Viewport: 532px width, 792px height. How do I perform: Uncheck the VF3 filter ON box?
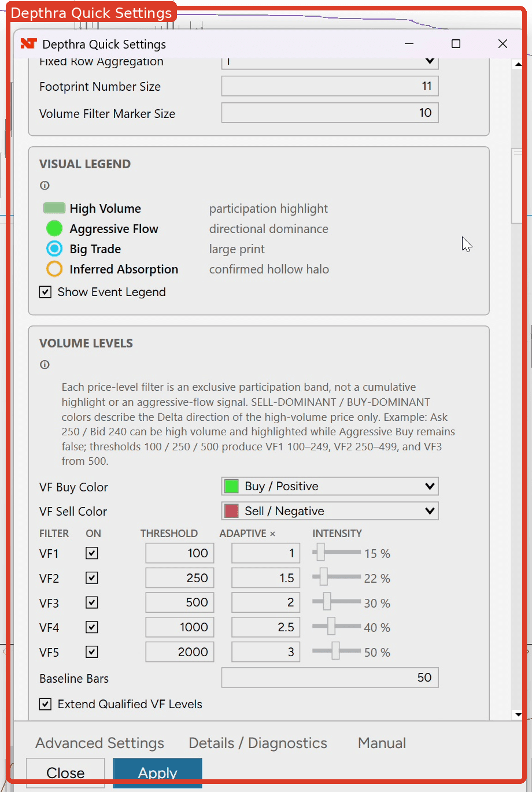click(91, 602)
